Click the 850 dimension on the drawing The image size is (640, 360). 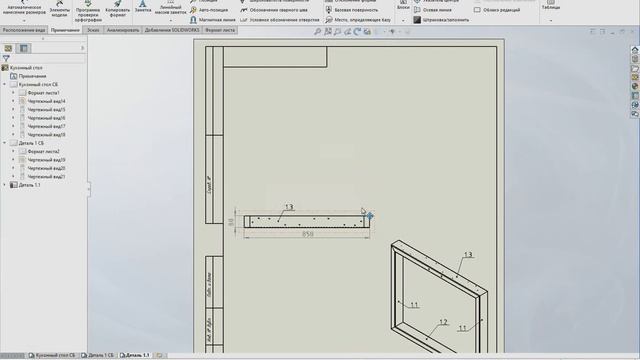click(x=308, y=234)
